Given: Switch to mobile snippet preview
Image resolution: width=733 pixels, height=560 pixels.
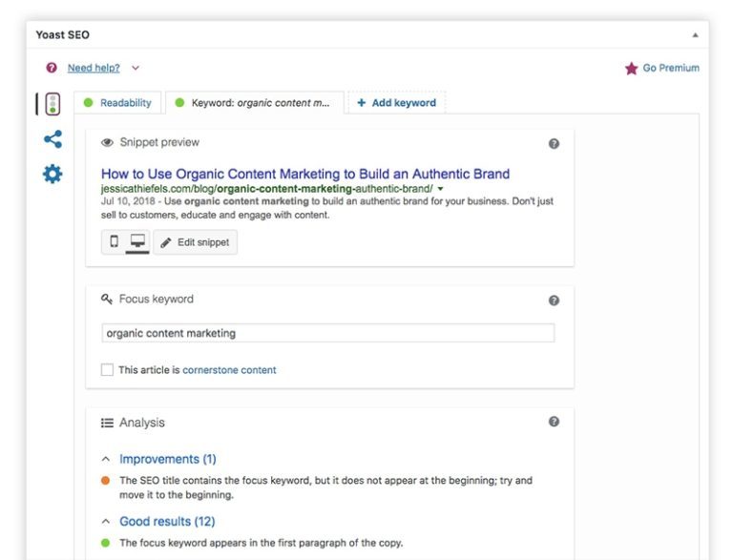Looking at the screenshot, I should click(x=115, y=241).
